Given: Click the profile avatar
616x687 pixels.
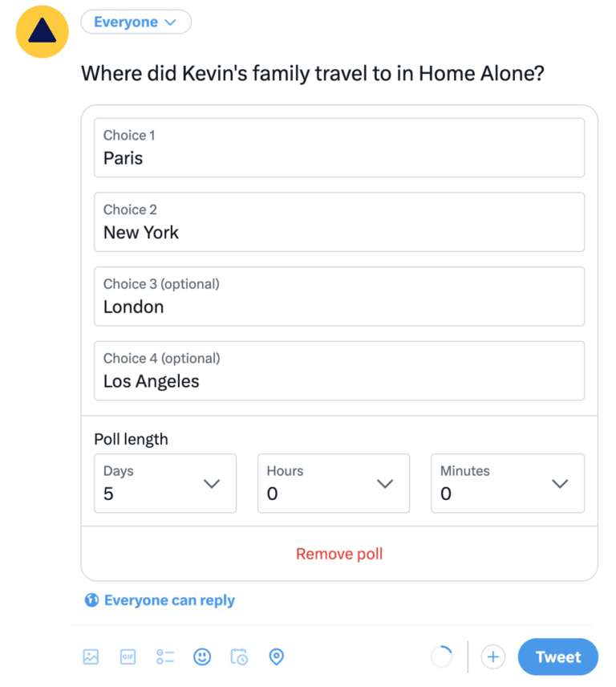Looking at the screenshot, I should pyautogui.click(x=41, y=31).
